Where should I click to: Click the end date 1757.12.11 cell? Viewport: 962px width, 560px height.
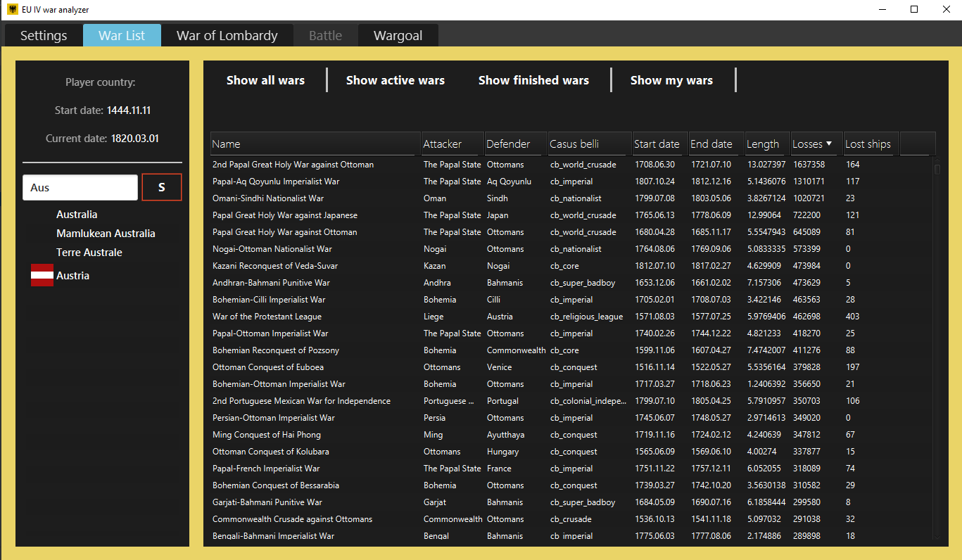click(711, 469)
